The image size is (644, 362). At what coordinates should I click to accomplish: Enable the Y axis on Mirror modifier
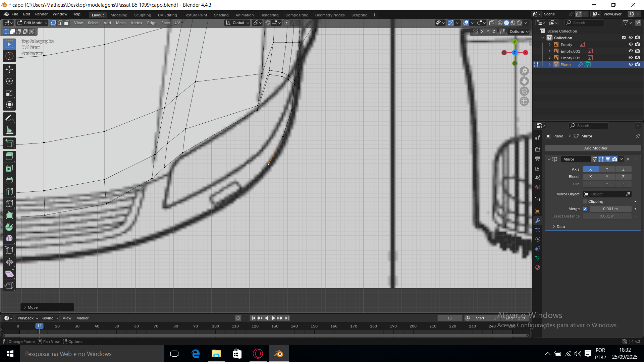pos(607,169)
